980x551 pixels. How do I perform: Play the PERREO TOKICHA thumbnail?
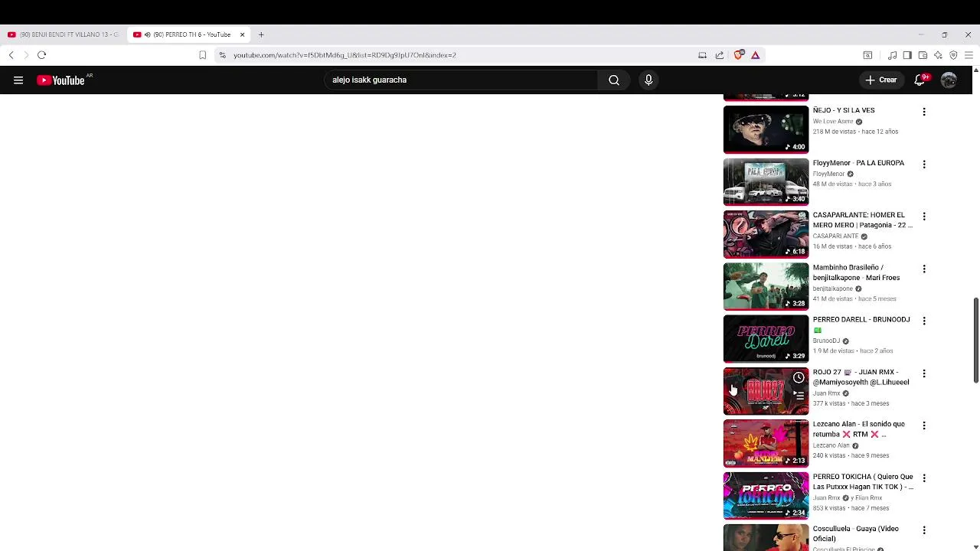pos(766,496)
